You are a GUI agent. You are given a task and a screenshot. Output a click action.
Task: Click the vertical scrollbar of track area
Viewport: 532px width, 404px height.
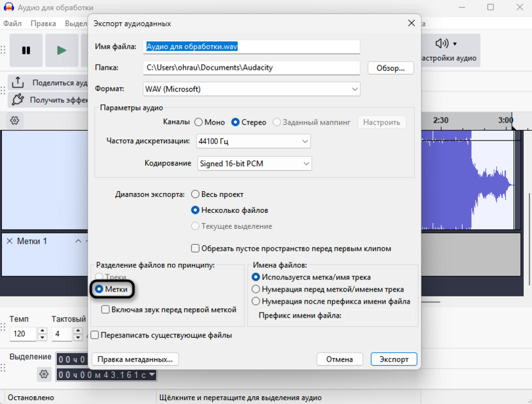(x=529, y=239)
